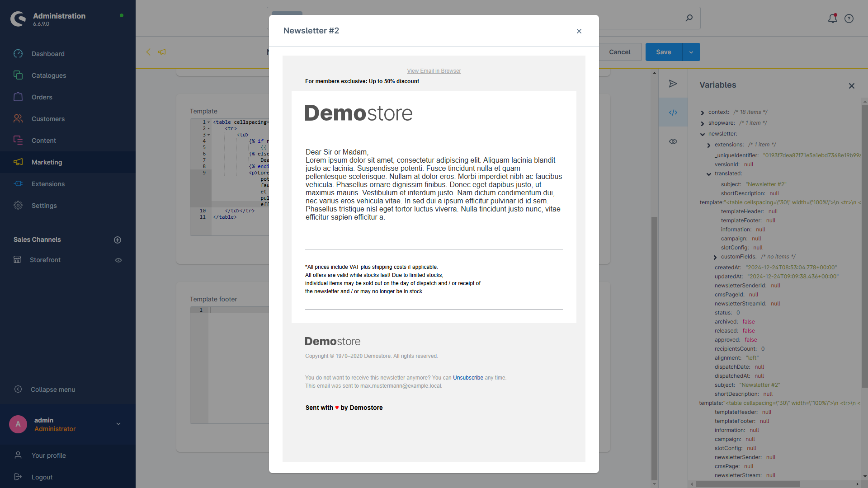Open the help question mark icon
868x488 pixels.
(849, 19)
